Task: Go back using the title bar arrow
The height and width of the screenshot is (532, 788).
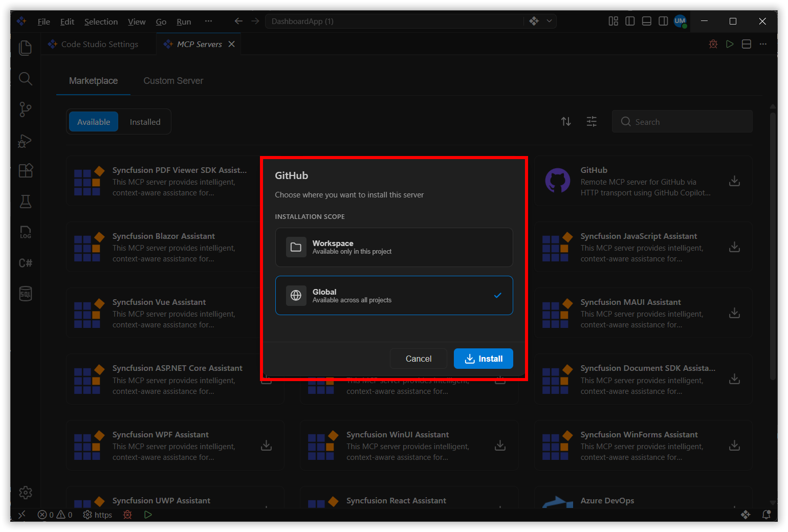Action: tap(238, 21)
